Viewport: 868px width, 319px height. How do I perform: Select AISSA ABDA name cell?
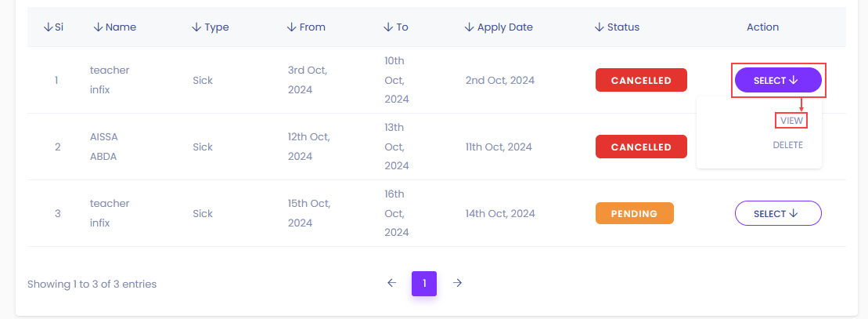(x=104, y=147)
